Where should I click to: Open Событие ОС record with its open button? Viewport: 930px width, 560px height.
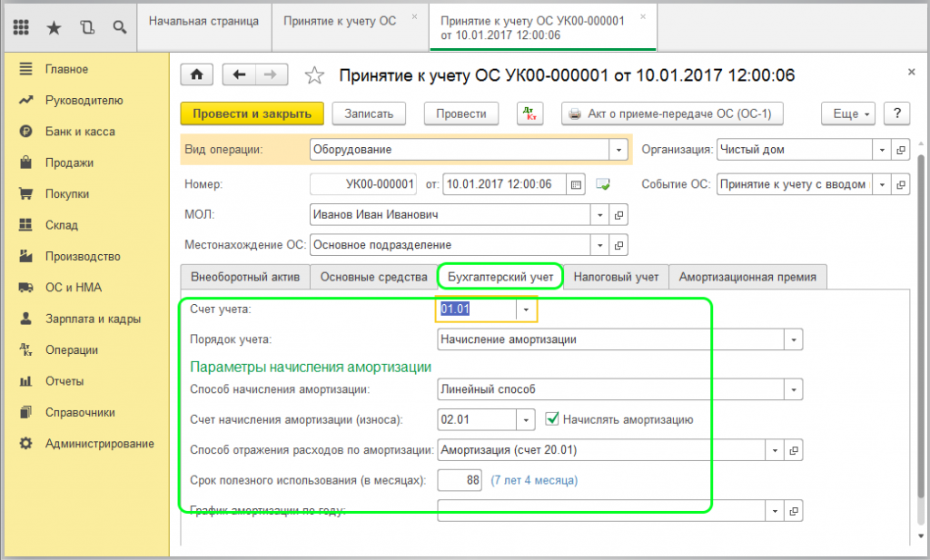[x=900, y=184]
